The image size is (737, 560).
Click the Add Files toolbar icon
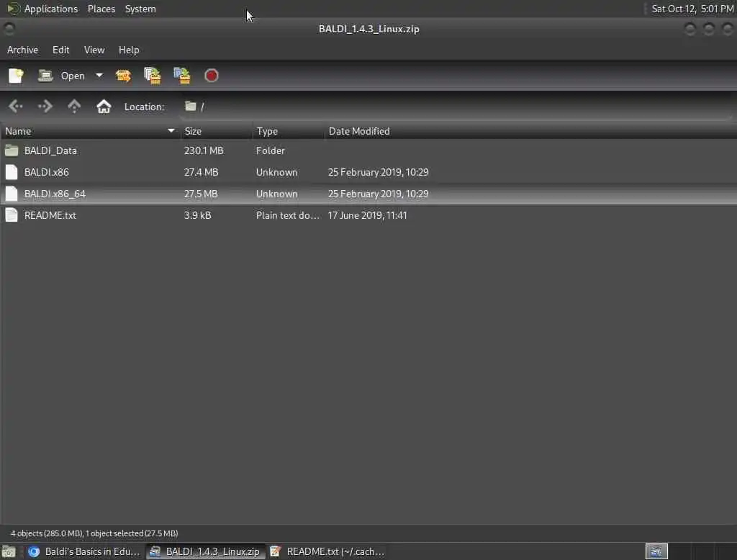[153, 76]
